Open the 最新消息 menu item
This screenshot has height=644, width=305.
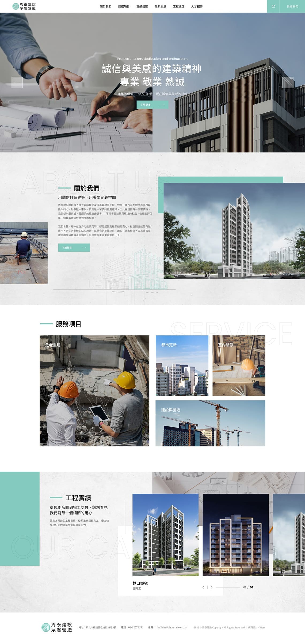[x=160, y=6]
